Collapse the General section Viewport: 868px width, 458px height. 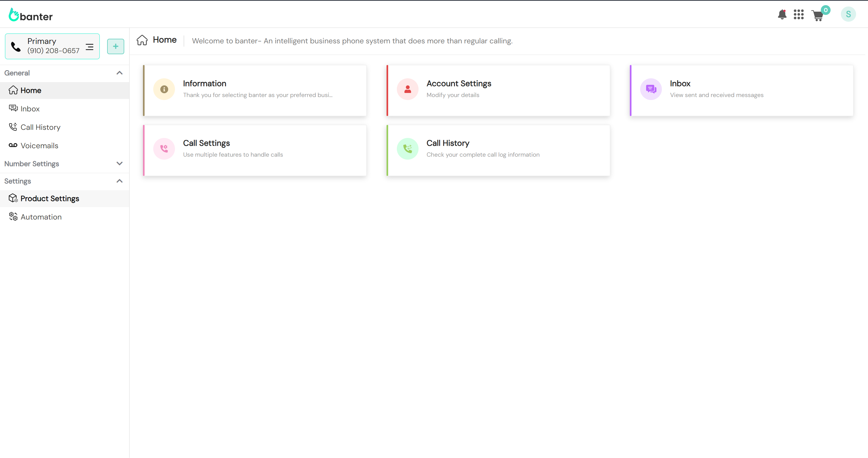click(119, 73)
